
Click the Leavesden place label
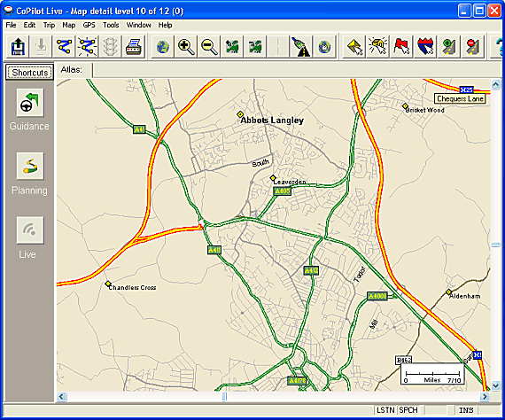[290, 182]
